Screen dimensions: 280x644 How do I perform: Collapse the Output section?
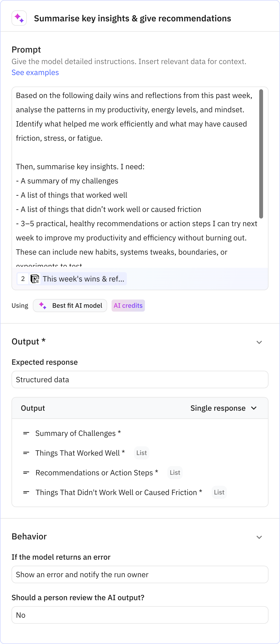tap(259, 342)
